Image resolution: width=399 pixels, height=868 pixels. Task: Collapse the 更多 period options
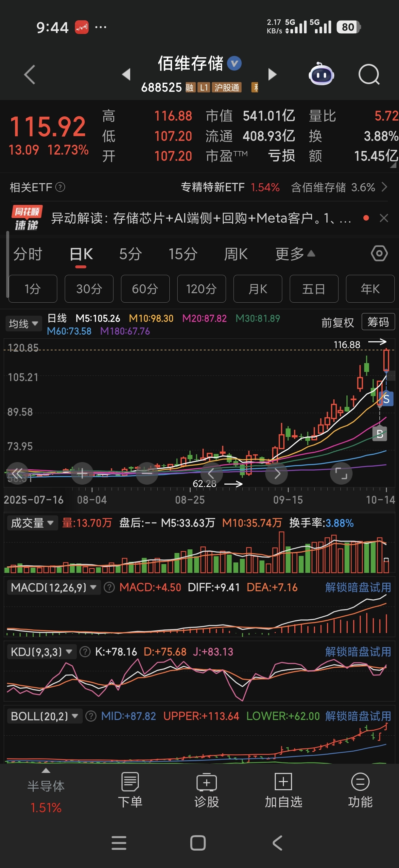coord(295,254)
